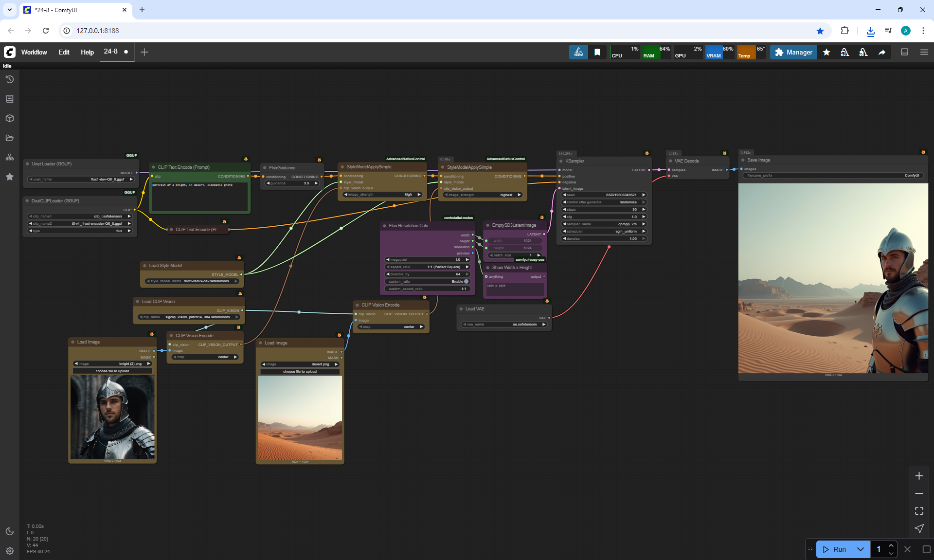Click choose file to upload under knight image
This screenshot has width=934, height=560.
pyautogui.click(x=112, y=371)
